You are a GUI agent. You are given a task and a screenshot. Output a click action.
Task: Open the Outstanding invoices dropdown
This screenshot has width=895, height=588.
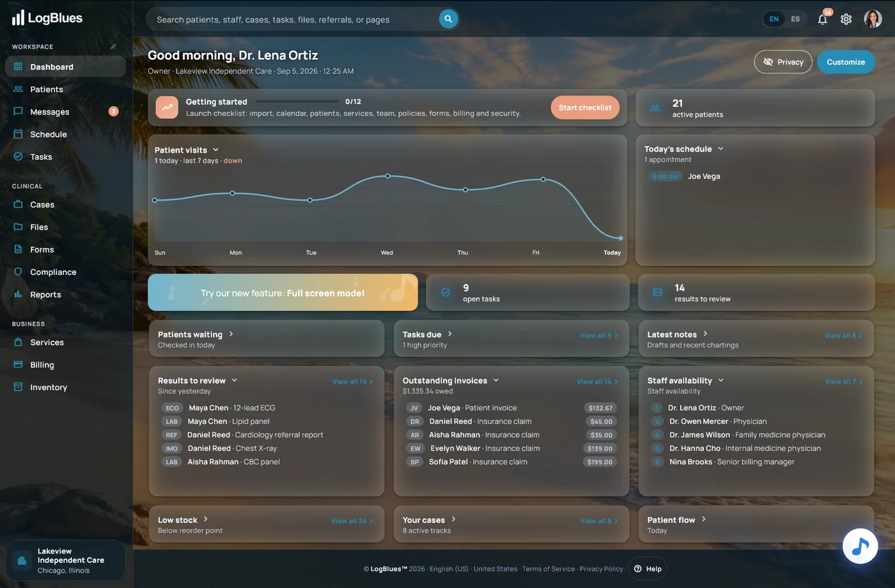[x=495, y=380]
